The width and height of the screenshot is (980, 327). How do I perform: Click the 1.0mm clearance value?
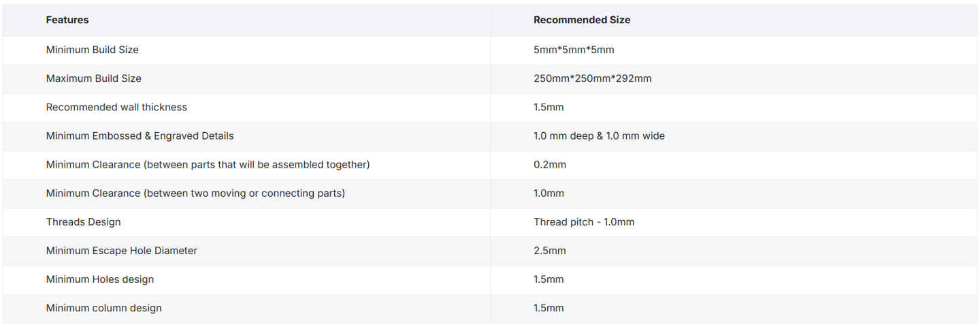[x=549, y=193]
